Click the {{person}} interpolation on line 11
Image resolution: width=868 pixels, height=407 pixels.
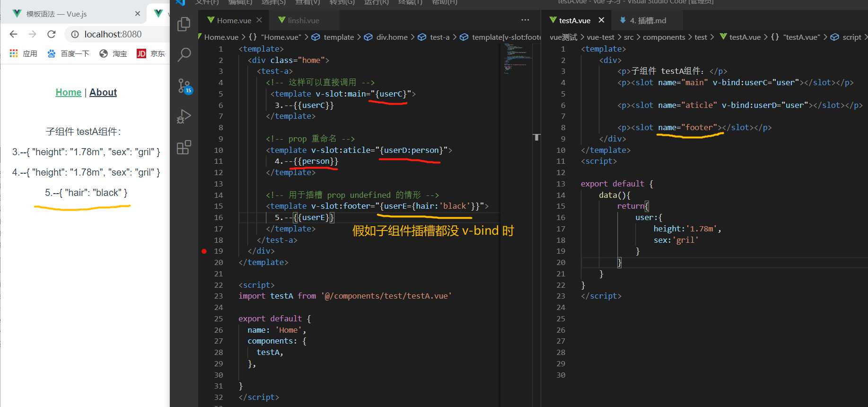click(316, 161)
